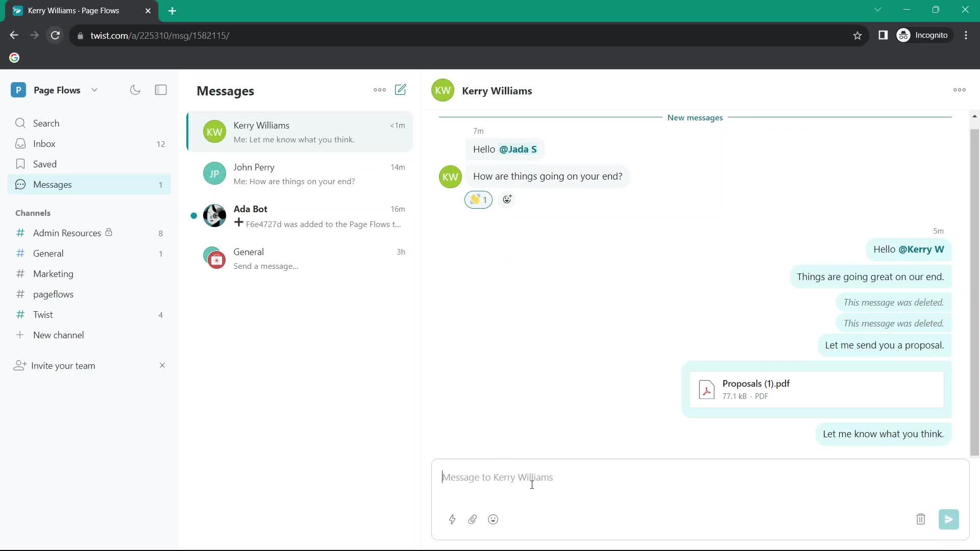Open the Proposals (1).pdf attachment
980x551 pixels.
click(x=816, y=390)
